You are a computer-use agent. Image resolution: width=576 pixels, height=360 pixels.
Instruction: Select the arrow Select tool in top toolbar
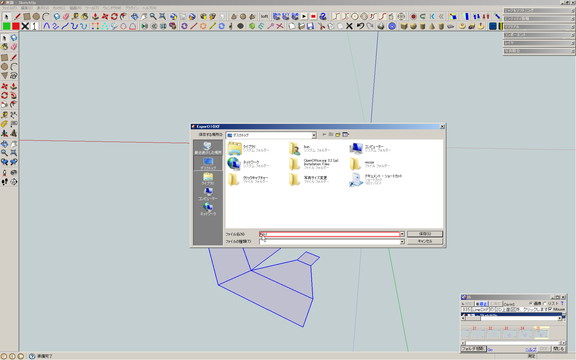coord(6,17)
